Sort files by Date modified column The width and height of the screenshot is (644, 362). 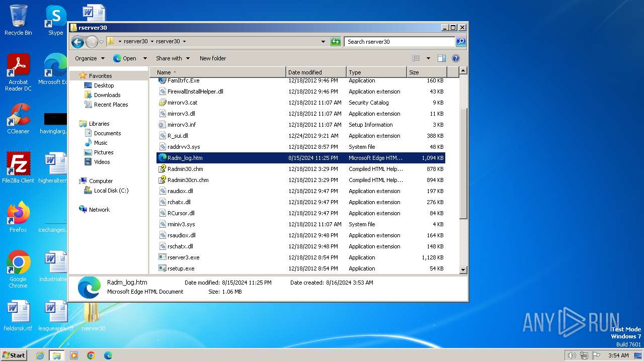point(316,72)
